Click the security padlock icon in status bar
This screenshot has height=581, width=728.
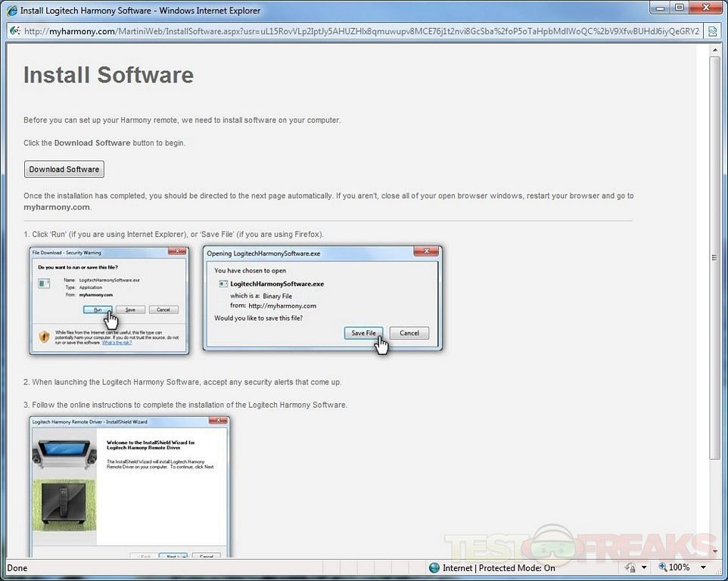630,567
